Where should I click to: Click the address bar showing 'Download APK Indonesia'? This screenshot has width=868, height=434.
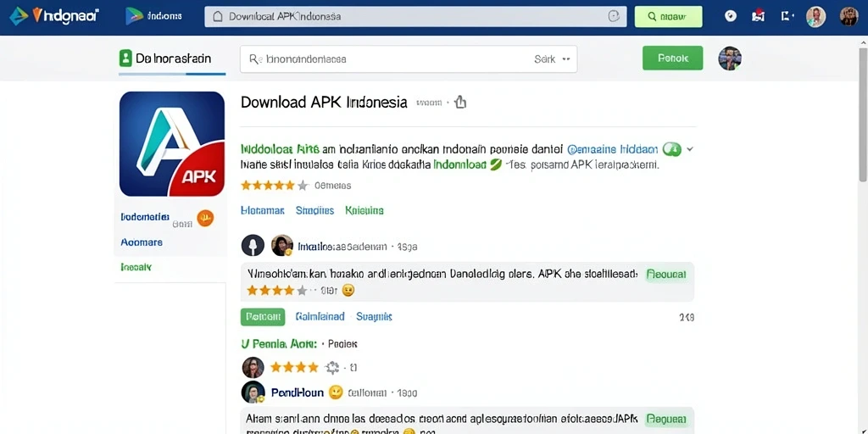click(415, 17)
